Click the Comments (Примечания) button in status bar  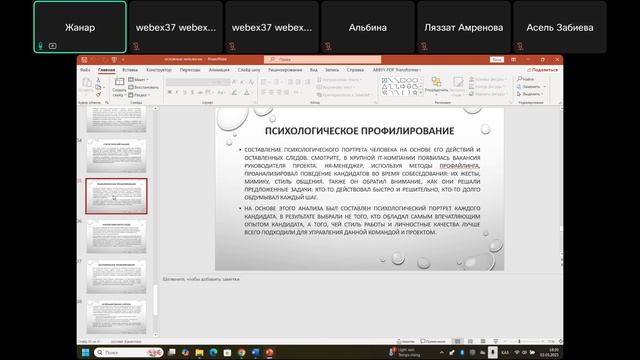(433, 341)
